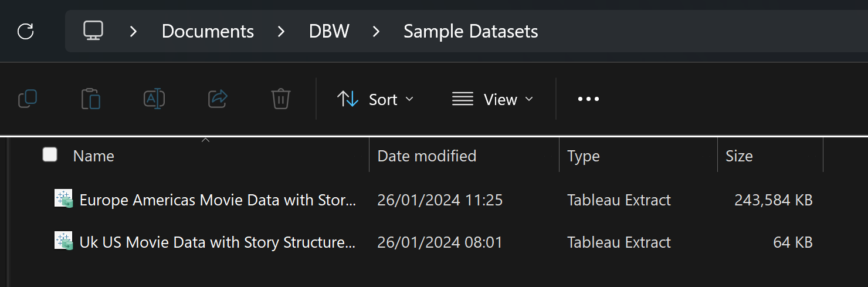Screen dimensions: 868x287
Task: Click the Tableau icon of Uk US file
Action: tap(63, 241)
